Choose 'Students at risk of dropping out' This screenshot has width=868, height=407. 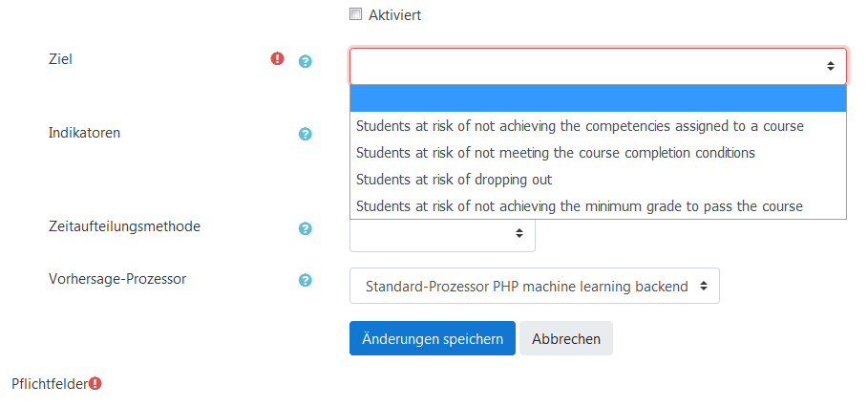coord(454,180)
